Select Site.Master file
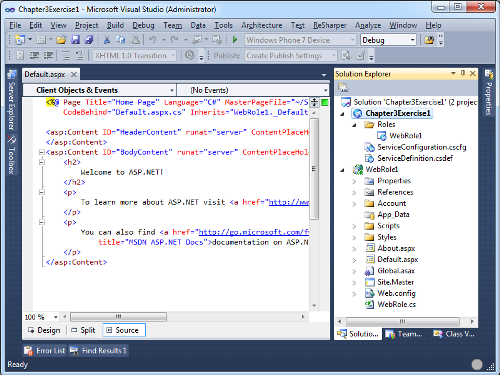Image resolution: width=500 pixels, height=375 pixels. (396, 282)
